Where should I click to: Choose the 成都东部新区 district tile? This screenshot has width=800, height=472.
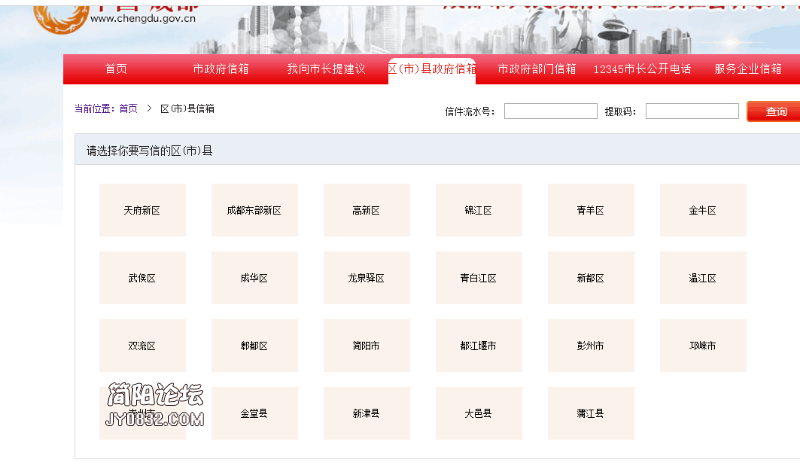(255, 210)
